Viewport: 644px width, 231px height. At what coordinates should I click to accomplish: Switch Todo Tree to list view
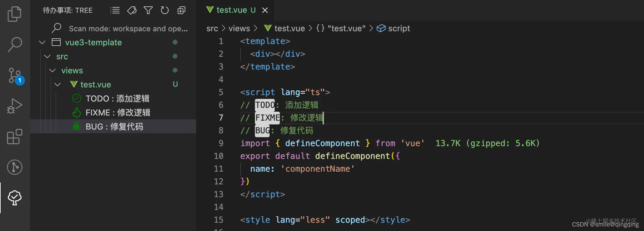[115, 11]
